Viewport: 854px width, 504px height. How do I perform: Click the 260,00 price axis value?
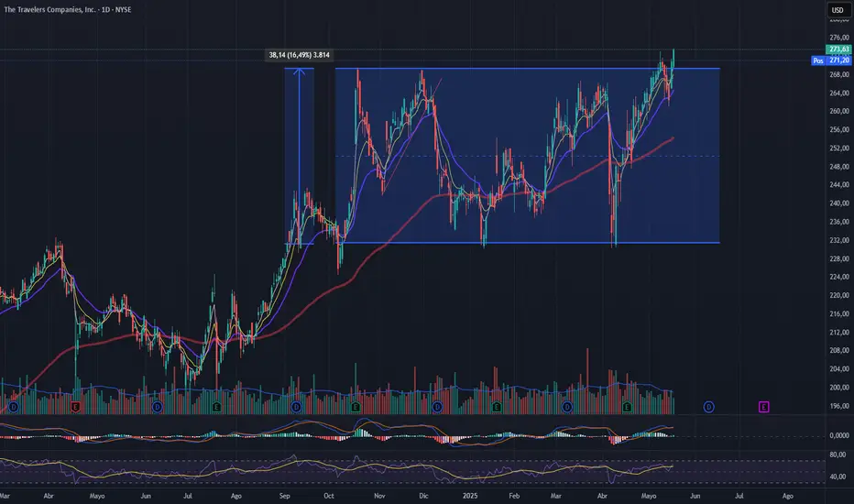click(x=838, y=111)
